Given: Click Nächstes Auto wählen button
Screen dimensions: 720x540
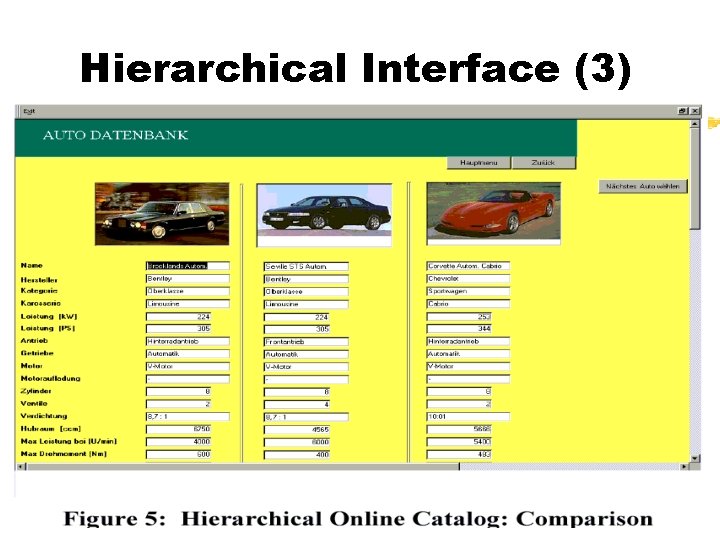Looking at the screenshot, I should [643, 186].
